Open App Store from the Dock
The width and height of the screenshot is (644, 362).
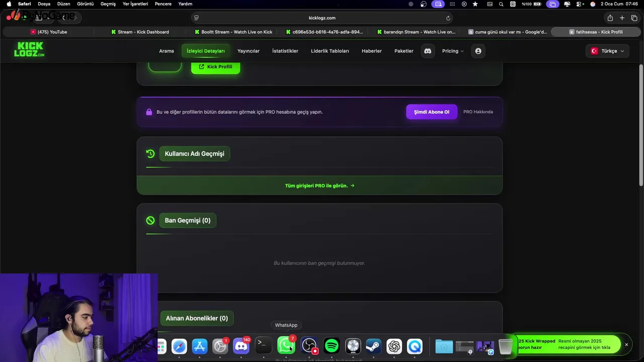[x=200, y=346]
